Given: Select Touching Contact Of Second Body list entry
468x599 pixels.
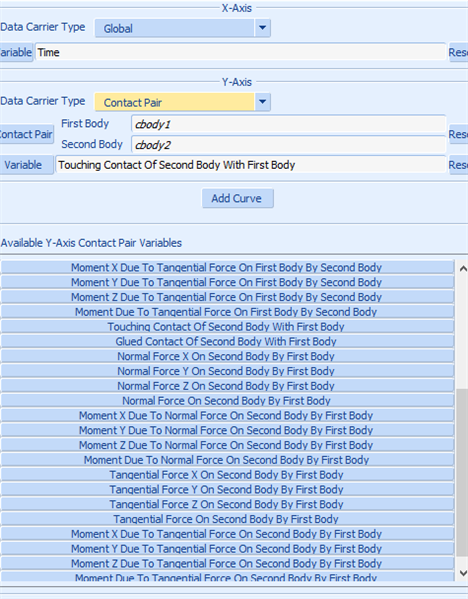Looking at the screenshot, I should point(227,327).
